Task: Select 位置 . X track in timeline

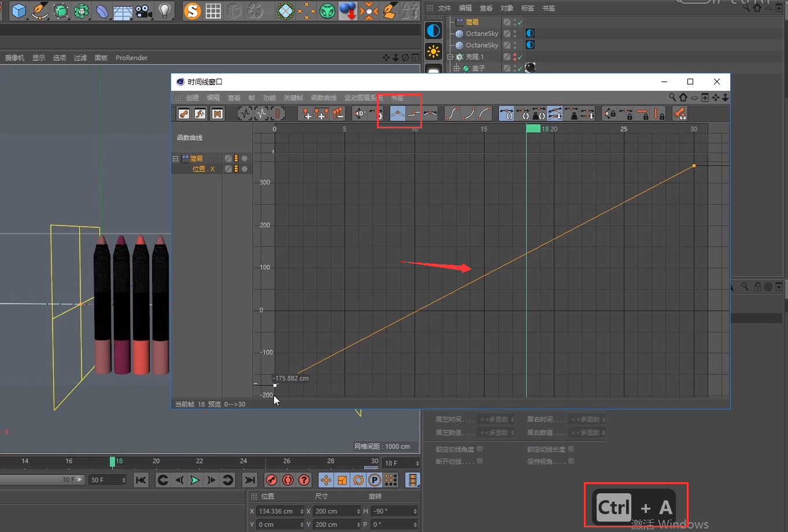Action: [204, 169]
